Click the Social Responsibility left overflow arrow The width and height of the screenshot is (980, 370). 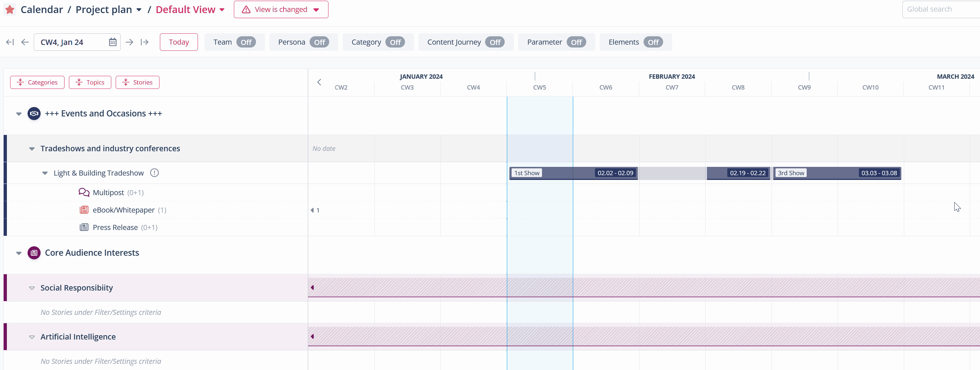click(x=312, y=287)
